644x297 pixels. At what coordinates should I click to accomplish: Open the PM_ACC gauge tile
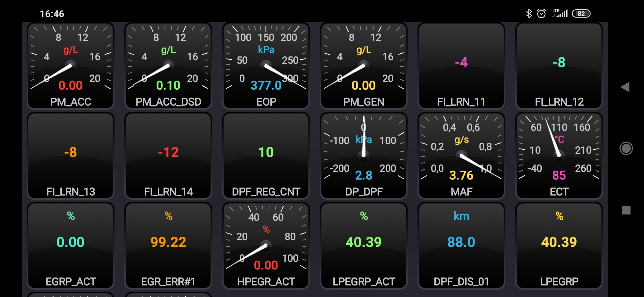click(71, 66)
